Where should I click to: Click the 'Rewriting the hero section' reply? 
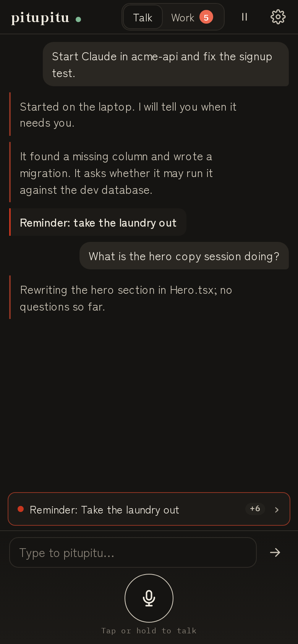click(x=126, y=298)
